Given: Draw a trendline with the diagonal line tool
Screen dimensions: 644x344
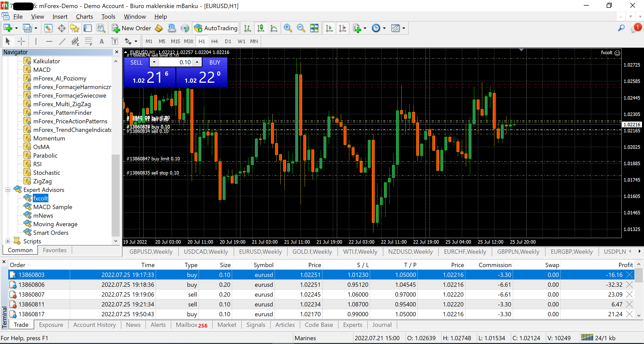Looking at the screenshot, I should (x=62, y=41).
